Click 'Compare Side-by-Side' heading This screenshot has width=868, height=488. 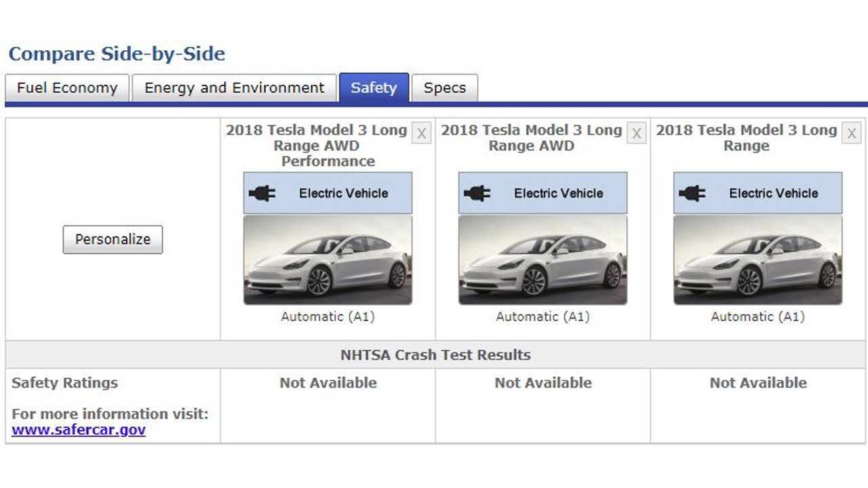point(117,54)
